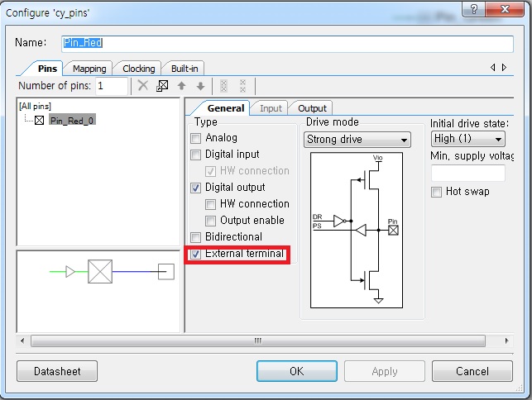Select the [All pins] tree node
The height and width of the screenshot is (400, 532).
[x=35, y=106]
